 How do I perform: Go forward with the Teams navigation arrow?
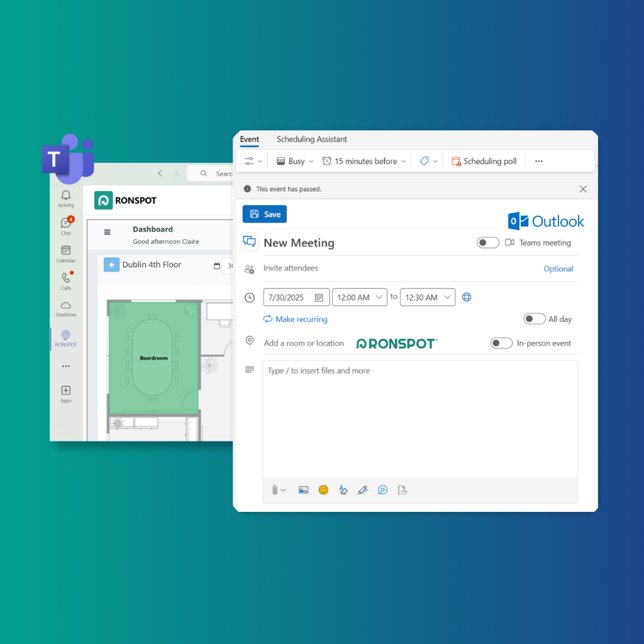(176, 174)
